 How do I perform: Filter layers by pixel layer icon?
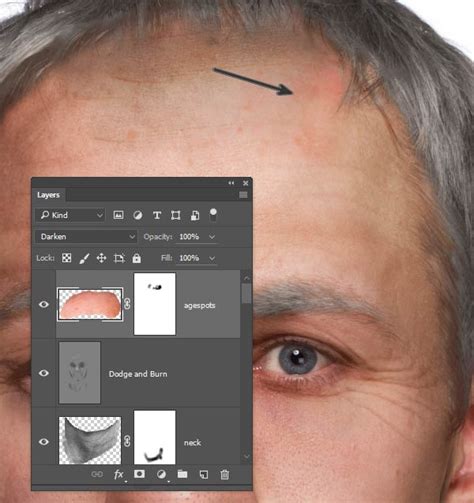point(118,215)
